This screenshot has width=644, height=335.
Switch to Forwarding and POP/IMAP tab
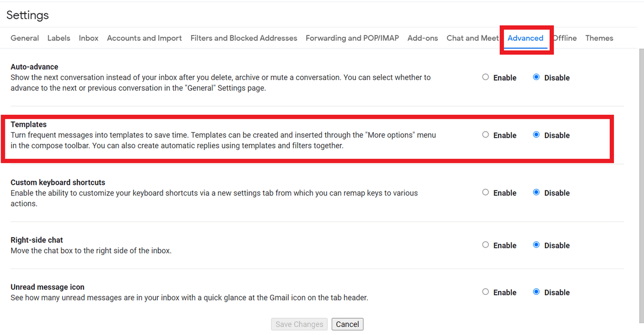click(x=352, y=38)
